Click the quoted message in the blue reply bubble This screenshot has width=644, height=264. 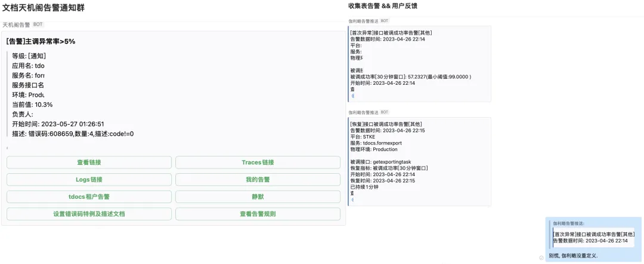pos(592,237)
